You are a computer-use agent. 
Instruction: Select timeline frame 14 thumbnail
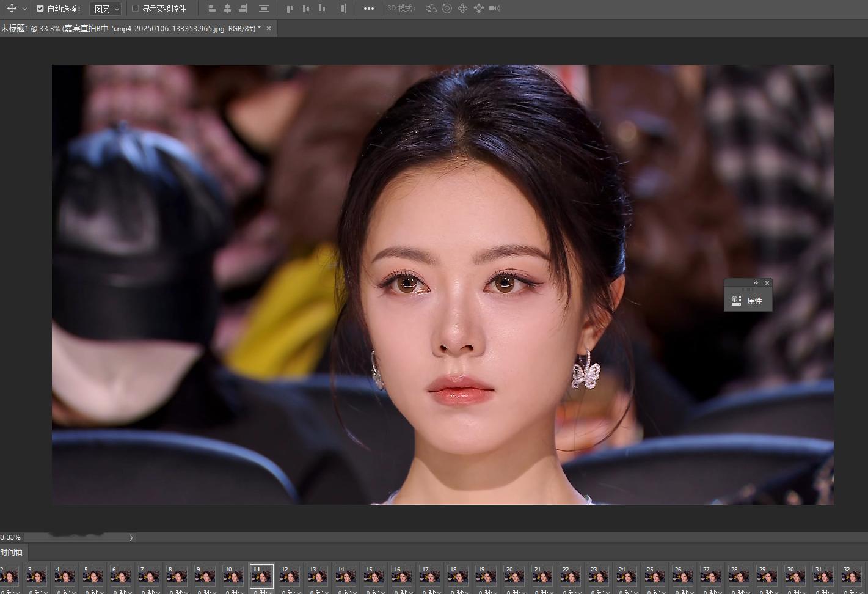pos(346,576)
